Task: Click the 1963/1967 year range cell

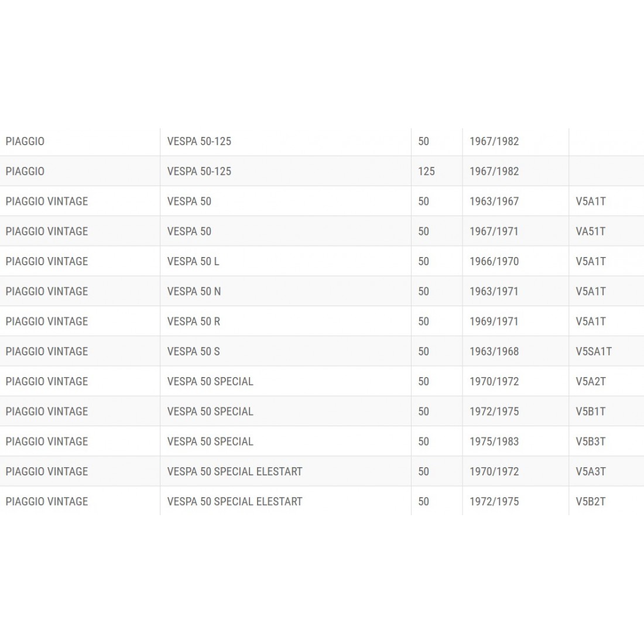Action: 494,201
